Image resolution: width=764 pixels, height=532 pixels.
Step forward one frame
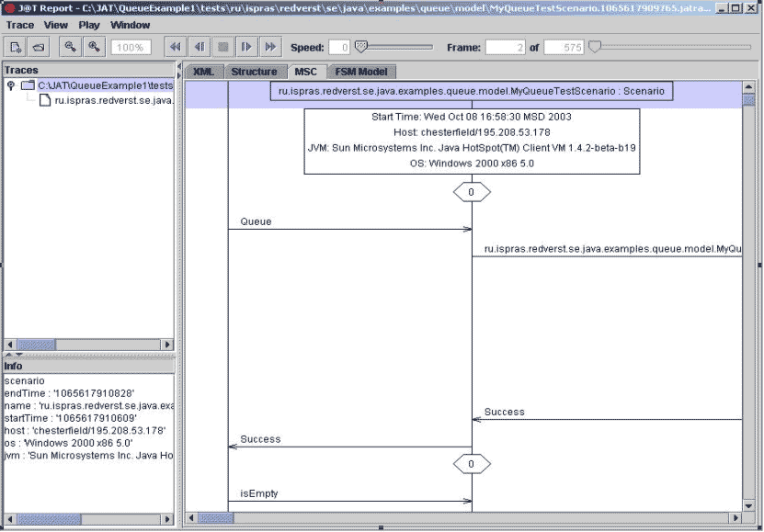pyautogui.click(x=246, y=47)
